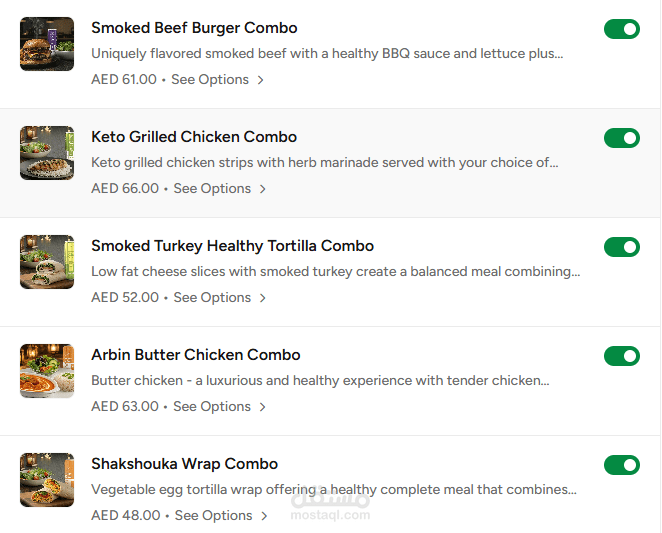
Task: View the Smoked Turkey Tortilla Combo thumbnail
Action: click(47, 262)
